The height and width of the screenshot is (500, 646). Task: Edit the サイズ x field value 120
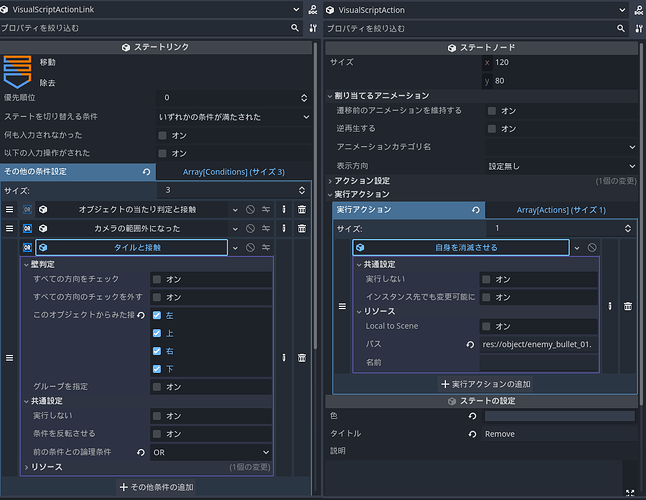559,62
